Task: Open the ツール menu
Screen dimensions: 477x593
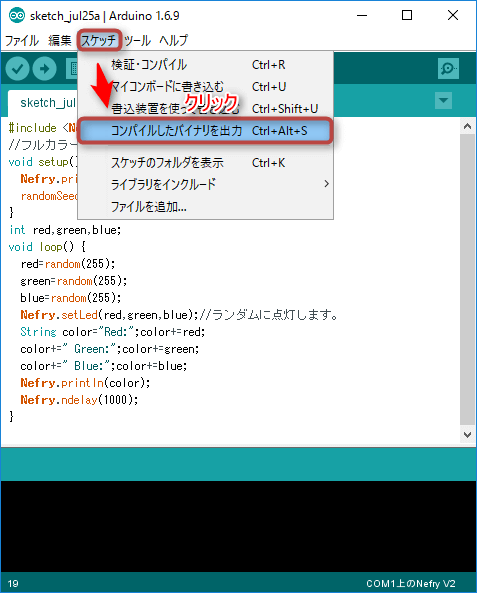Action: [x=137, y=40]
